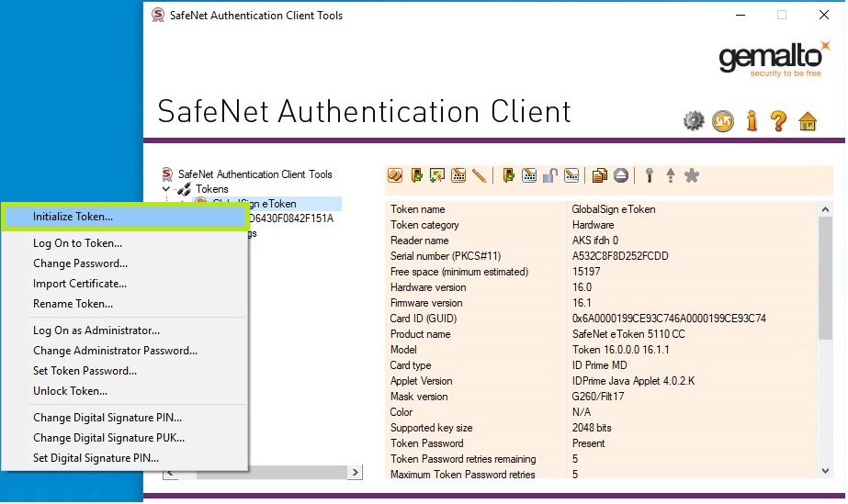Click the Color row label
This screenshot has width=848, height=504.
(x=401, y=412)
